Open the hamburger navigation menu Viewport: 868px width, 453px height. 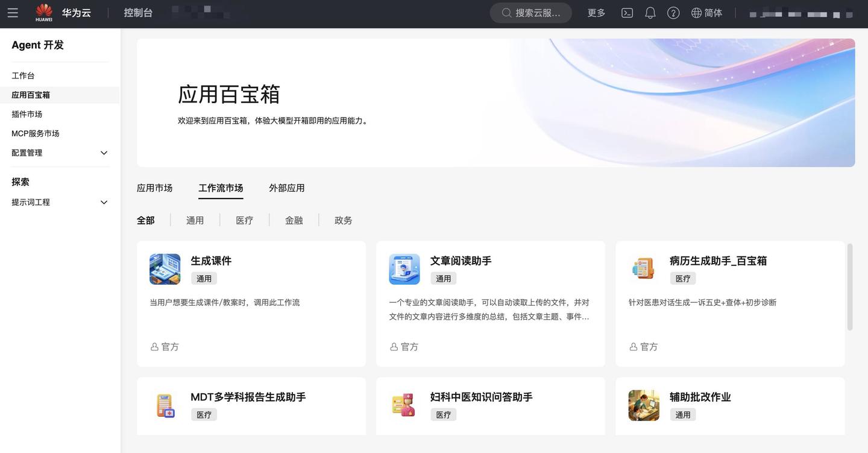(x=13, y=13)
